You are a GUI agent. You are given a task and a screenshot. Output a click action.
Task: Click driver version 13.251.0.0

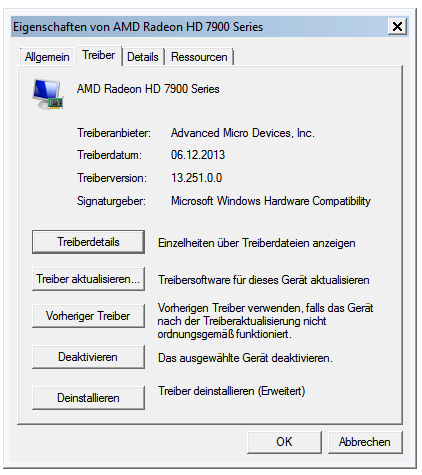[x=197, y=178]
